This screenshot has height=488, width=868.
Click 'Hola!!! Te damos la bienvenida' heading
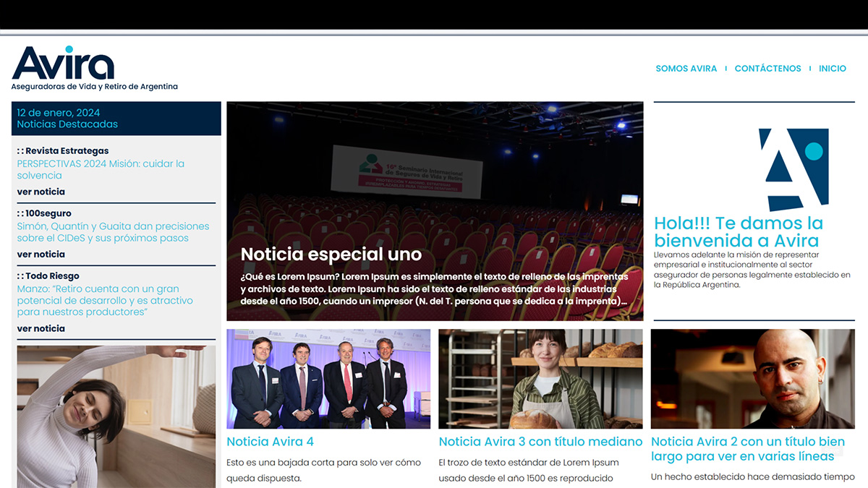[738, 232]
